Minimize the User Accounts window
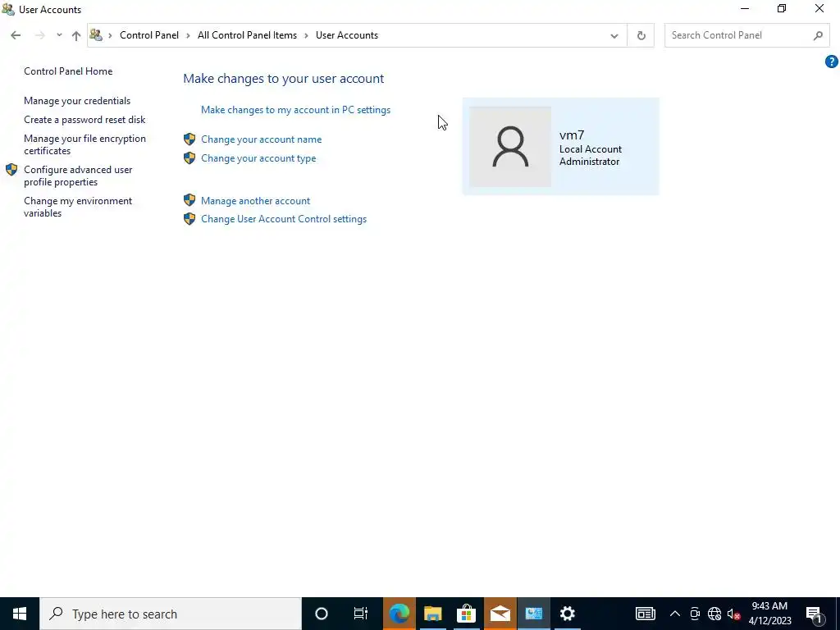Image resolution: width=840 pixels, height=630 pixels. 745,8
